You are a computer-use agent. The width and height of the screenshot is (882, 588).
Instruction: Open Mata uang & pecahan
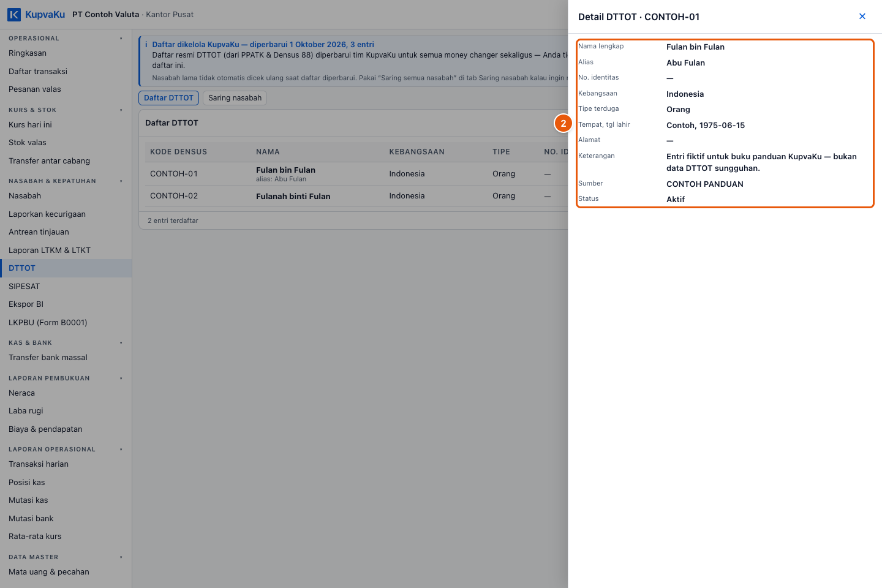[66, 572]
